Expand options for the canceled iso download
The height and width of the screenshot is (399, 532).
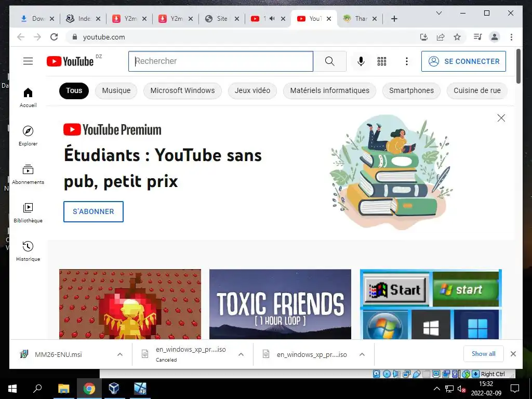241,354
